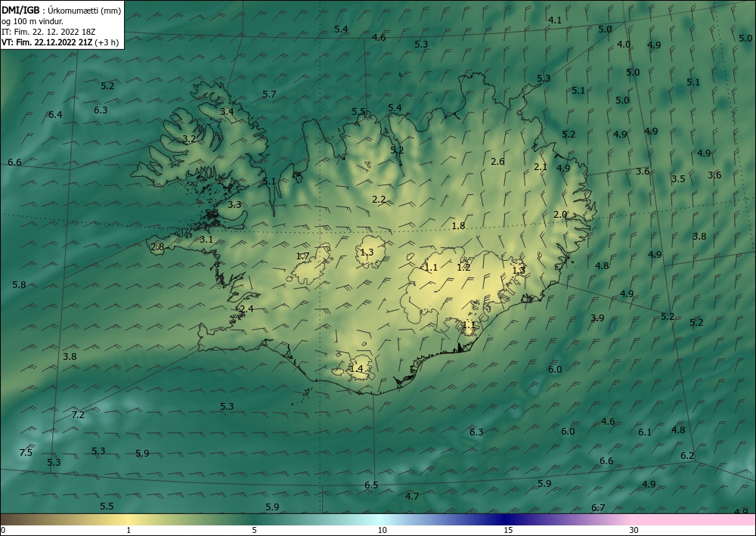Viewport: 756px width, 536px height.
Task: Click the '1.7' value on the map
Action: (x=302, y=256)
